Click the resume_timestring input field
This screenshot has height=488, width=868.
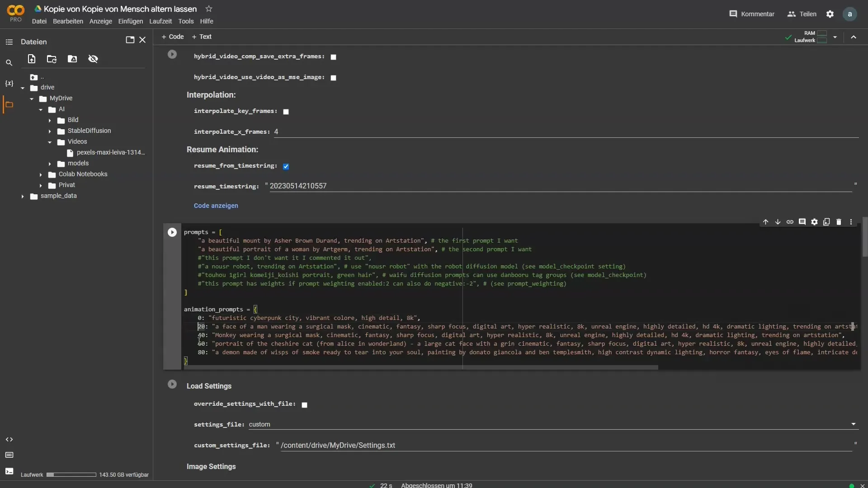pyautogui.click(x=561, y=186)
